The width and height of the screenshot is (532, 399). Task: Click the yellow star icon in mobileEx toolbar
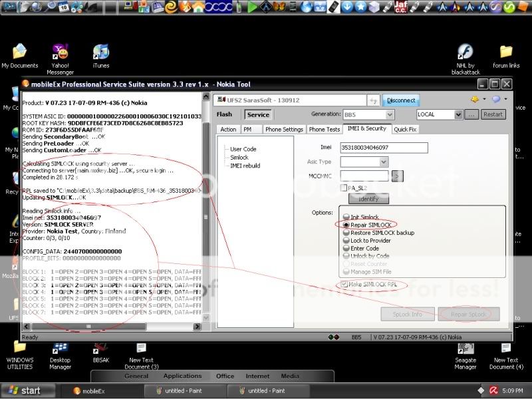pos(475,99)
